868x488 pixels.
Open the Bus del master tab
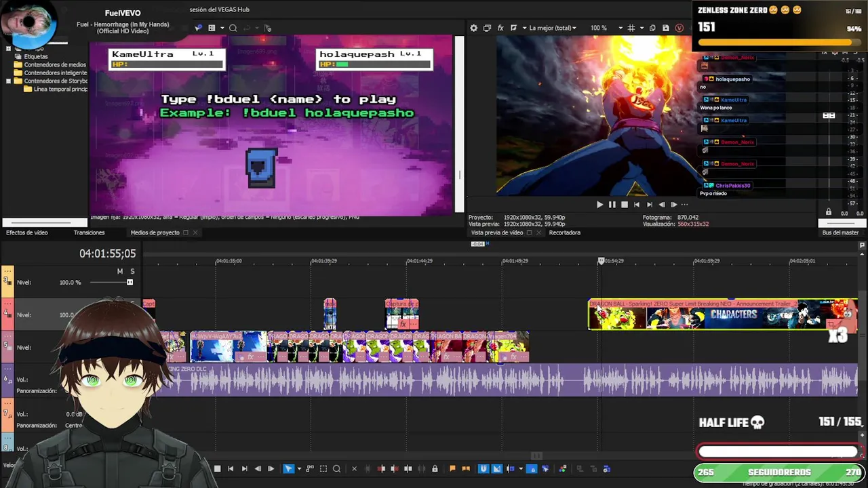coord(840,232)
